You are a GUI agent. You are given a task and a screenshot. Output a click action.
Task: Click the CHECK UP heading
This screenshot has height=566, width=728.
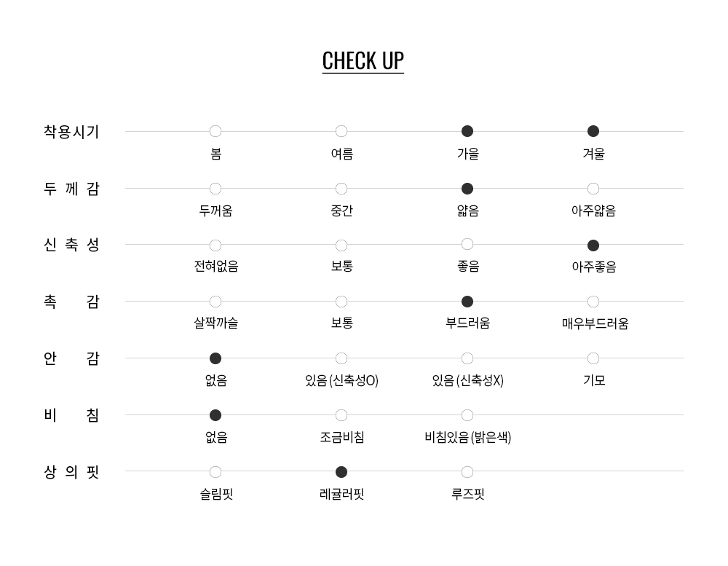363,60
